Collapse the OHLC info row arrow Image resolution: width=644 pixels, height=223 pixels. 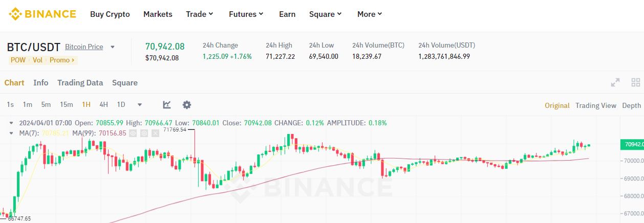11,123
